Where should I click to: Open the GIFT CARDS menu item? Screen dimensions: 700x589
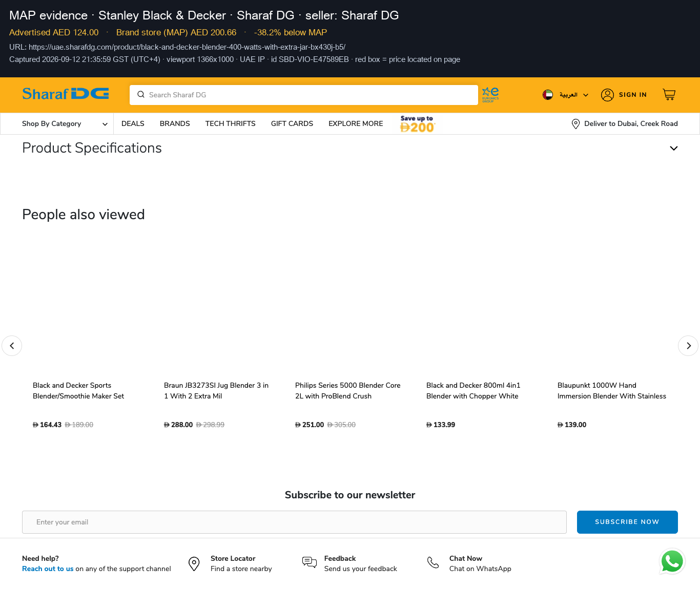(x=292, y=124)
